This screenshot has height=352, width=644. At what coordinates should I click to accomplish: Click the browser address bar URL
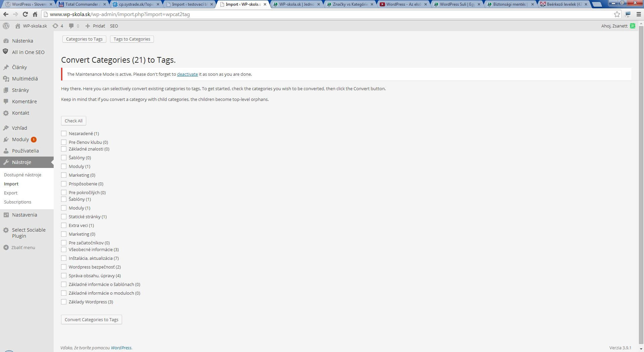coord(120,14)
